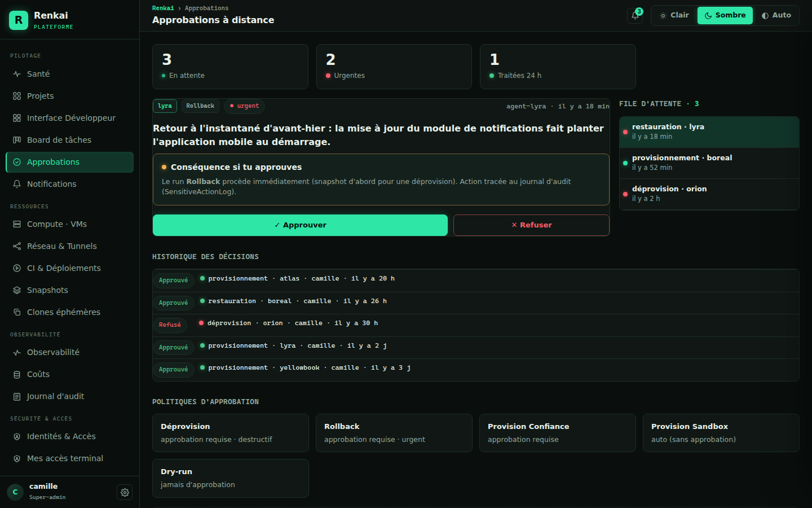
Task: Open the Dry-run policy card
Action: 231,478
